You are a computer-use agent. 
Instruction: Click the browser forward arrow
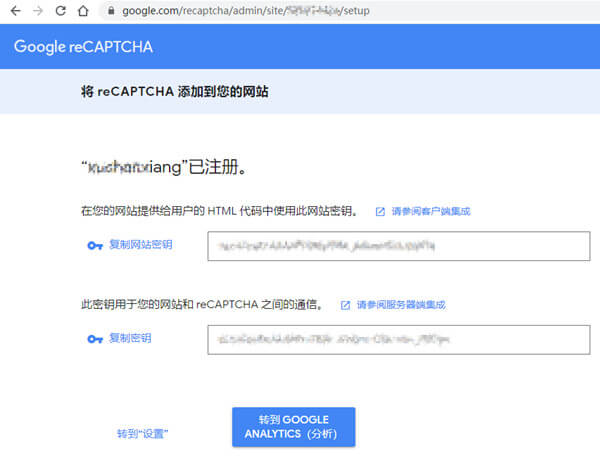[x=38, y=11]
